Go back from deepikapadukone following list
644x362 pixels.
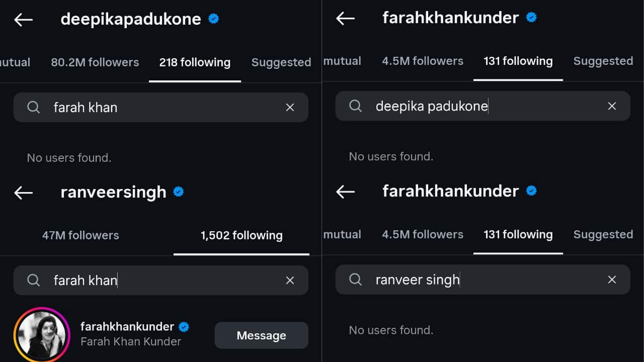(23, 20)
